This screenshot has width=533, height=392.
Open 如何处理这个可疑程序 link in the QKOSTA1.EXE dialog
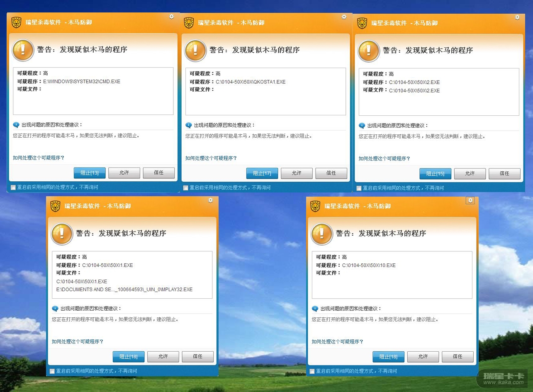pyautogui.click(x=211, y=158)
